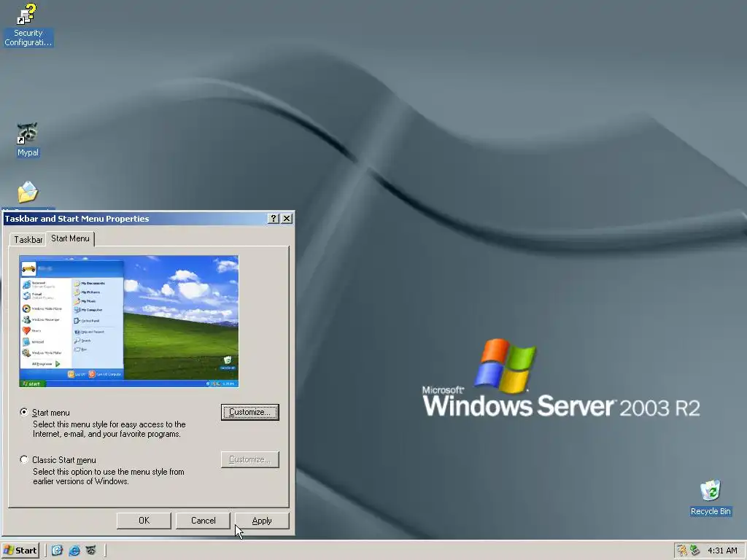Open the Recycle Bin on desktop
Screen dimensions: 747x560
pyautogui.click(x=711, y=497)
